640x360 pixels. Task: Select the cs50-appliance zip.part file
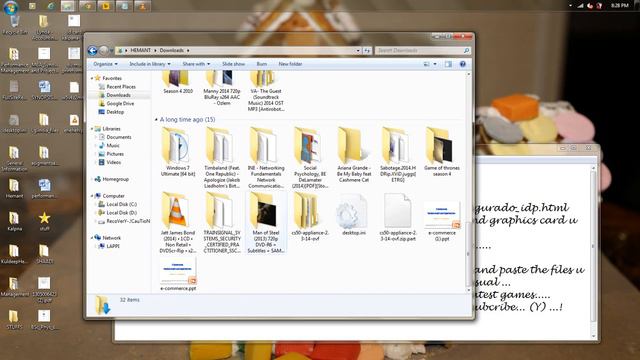click(x=398, y=218)
